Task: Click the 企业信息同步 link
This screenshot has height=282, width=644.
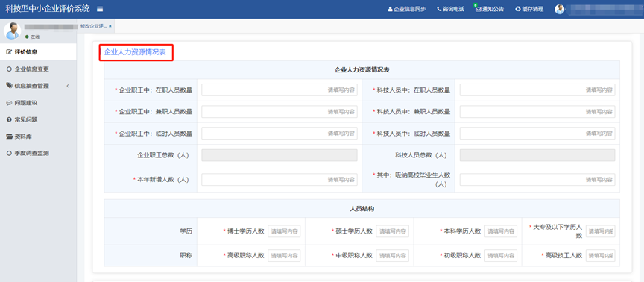Action: 407,9
